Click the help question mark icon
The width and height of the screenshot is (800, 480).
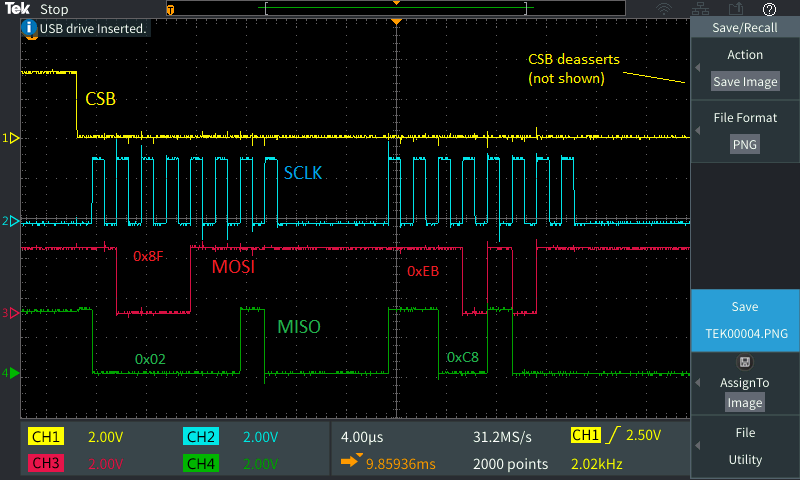[x=769, y=9]
